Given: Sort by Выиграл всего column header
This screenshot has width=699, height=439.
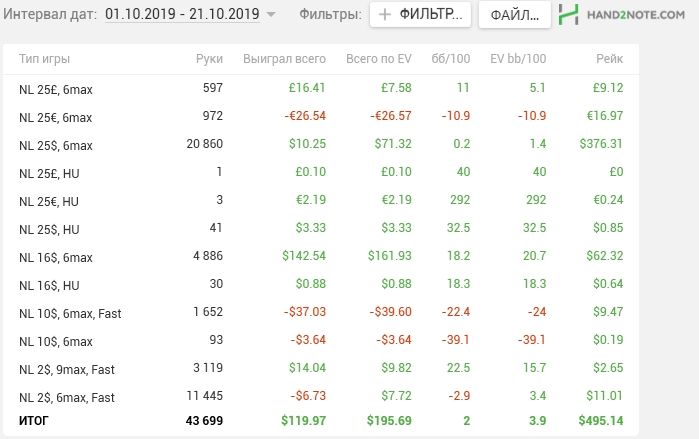Looking at the screenshot, I should (x=284, y=59).
